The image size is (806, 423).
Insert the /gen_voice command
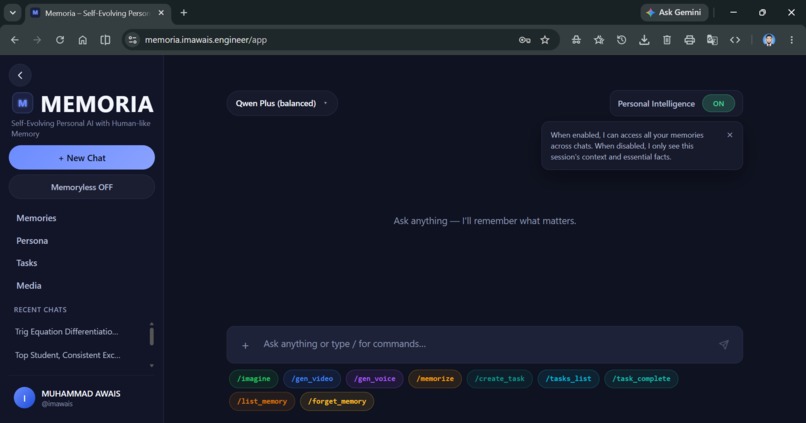(375, 379)
